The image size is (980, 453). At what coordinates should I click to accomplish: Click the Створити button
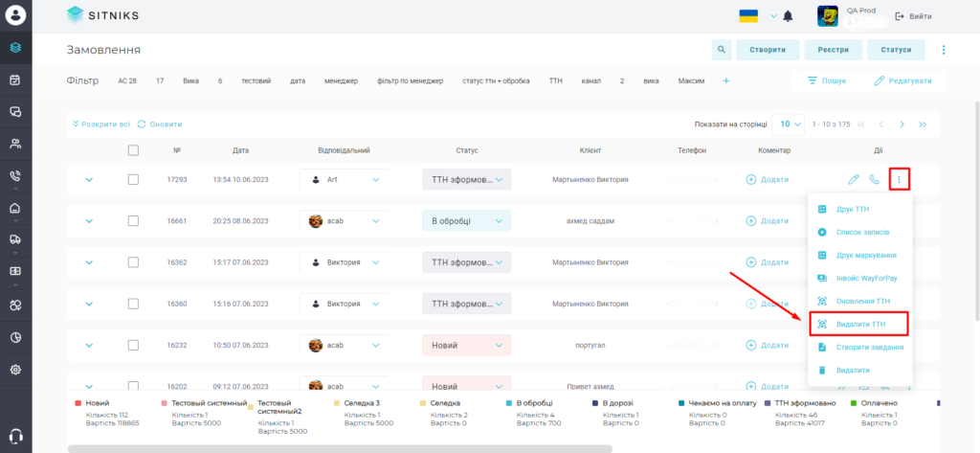click(x=768, y=50)
